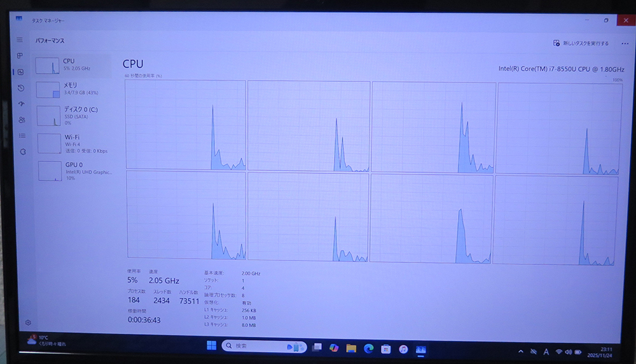Click the Task Manager taskbar icon
This screenshot has height=364, width=636.
pos(420,349)
